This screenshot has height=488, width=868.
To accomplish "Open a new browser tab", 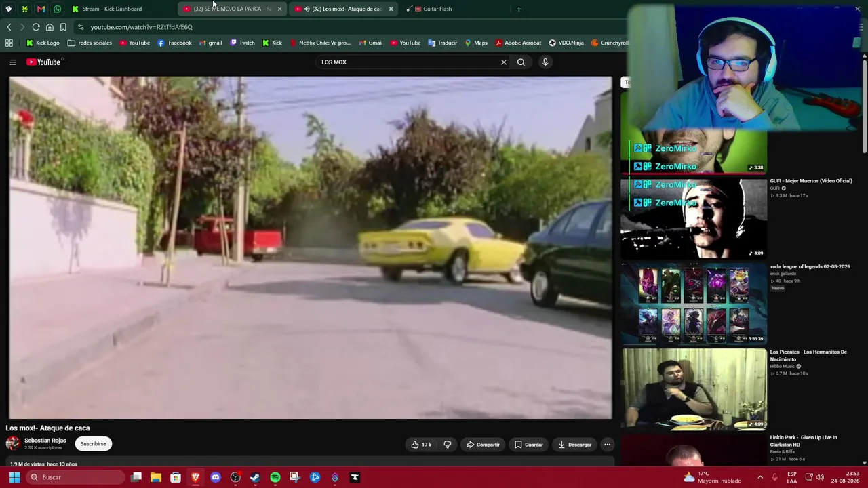I will [x=519, y=9].
